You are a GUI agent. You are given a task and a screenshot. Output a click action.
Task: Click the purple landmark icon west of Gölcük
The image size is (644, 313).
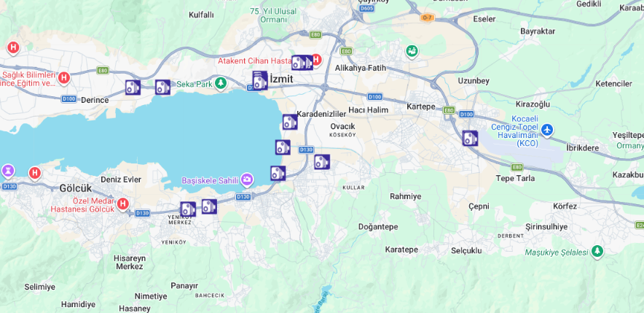coord(8,171)
